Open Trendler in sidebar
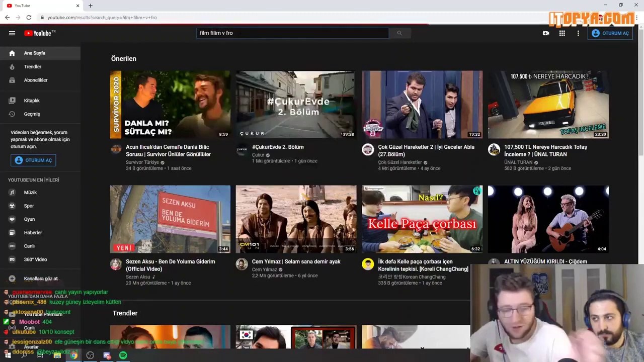644x362 pixels. click(40, 66)
